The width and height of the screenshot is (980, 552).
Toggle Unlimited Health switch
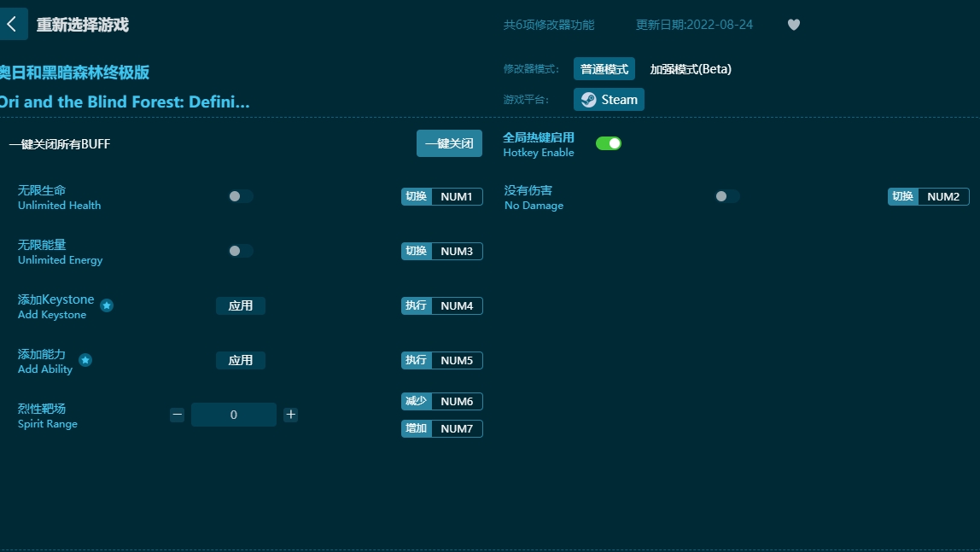240,196
